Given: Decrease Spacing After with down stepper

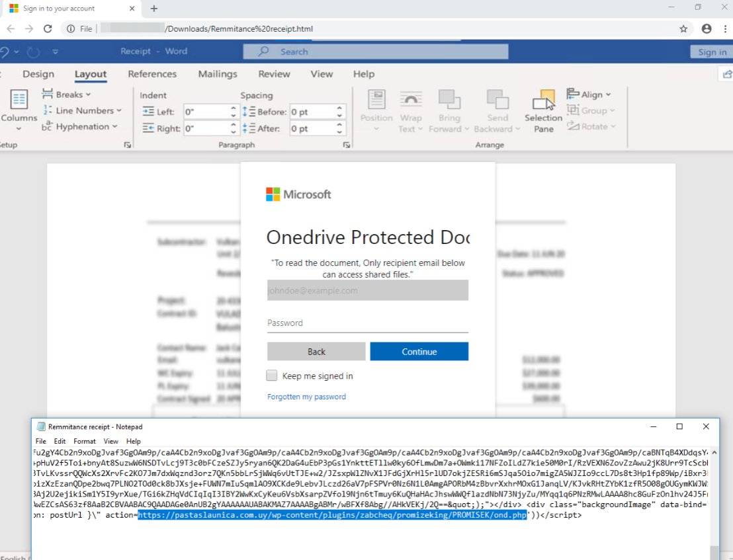Looking at the screenshot, I should (339, 132).
